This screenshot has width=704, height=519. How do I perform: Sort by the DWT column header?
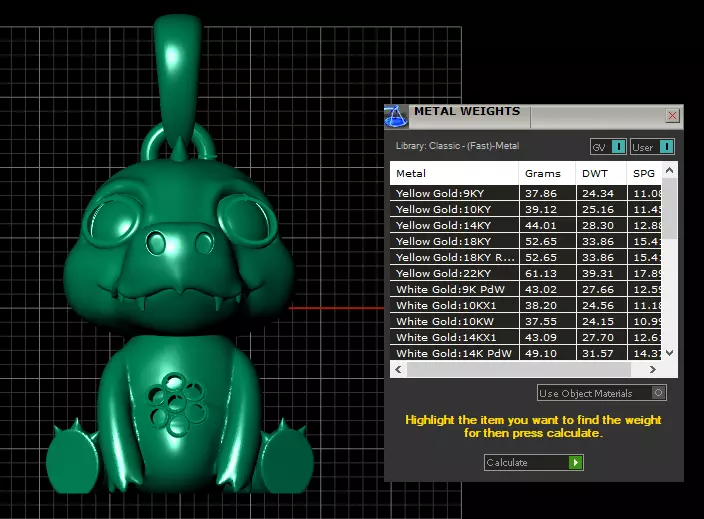pyautogui.click(x=601, y=173)
